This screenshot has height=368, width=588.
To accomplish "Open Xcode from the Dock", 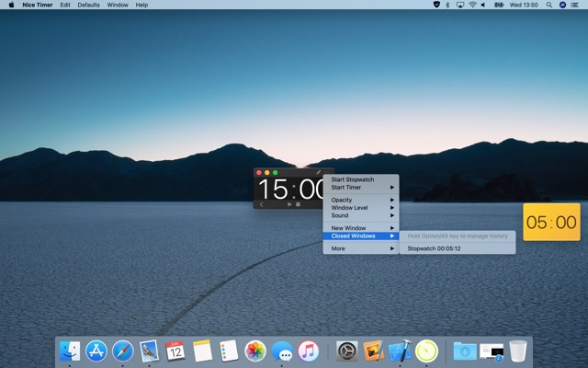I will [x=400, y=351].
